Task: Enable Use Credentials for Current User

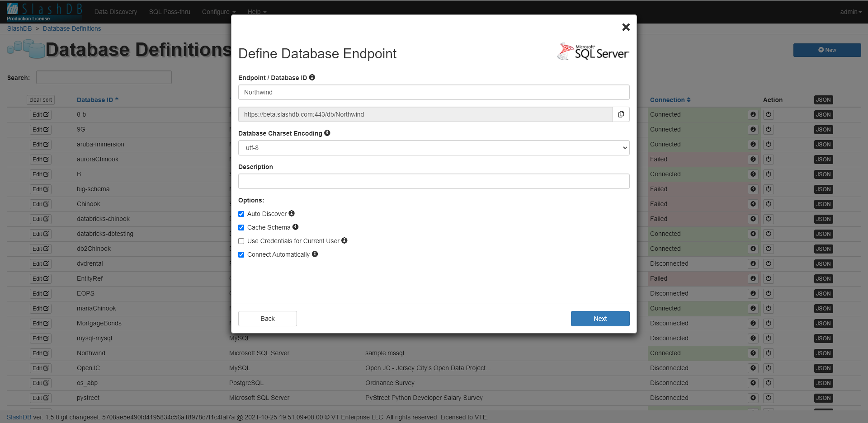Action: (241, 241)
